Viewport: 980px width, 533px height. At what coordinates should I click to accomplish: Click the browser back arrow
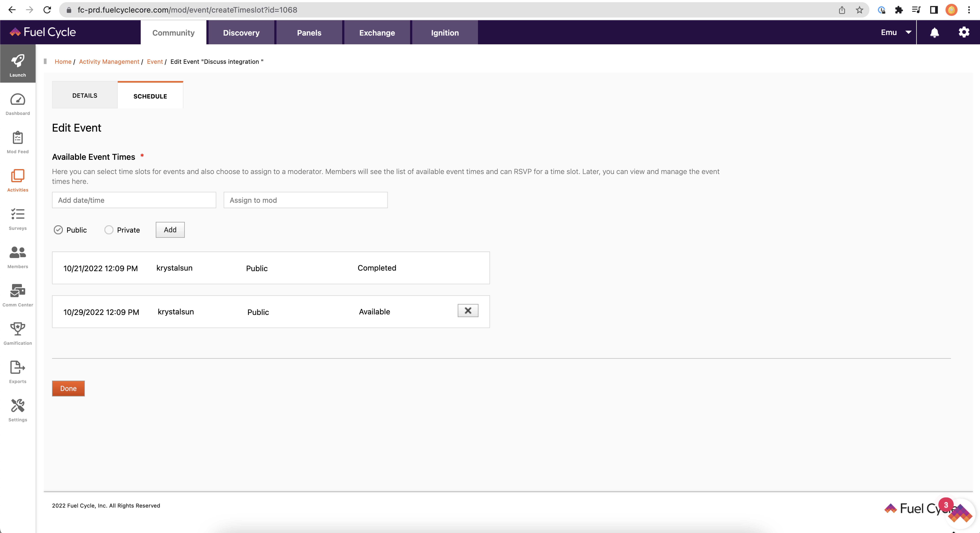tap(12, 10)
